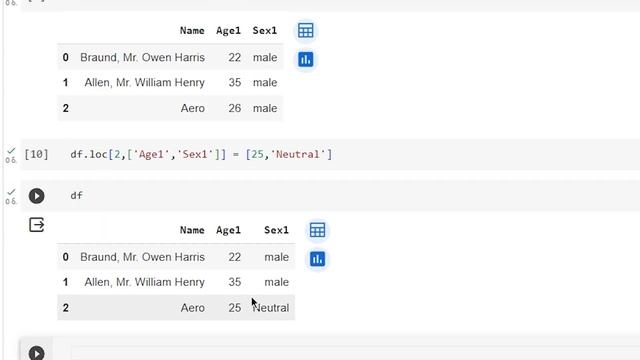Viewport: 640px width, 360px height.
Task: Click 'Braund, Mr. Owen Harris' in the upper table
Action: point(142,58)
